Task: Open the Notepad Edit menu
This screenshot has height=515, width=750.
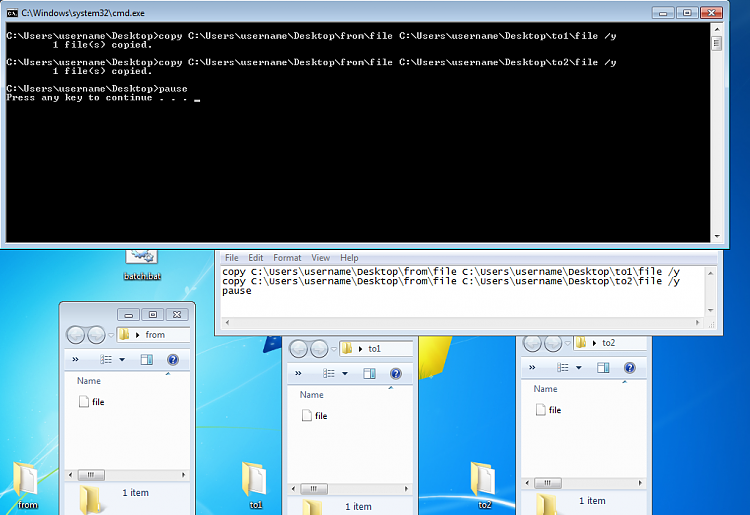Action: (x=255, y=258)
